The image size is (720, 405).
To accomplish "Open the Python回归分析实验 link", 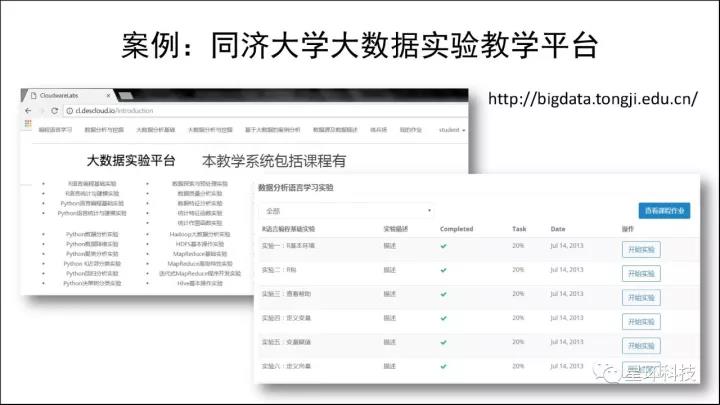I will point(92,274).
